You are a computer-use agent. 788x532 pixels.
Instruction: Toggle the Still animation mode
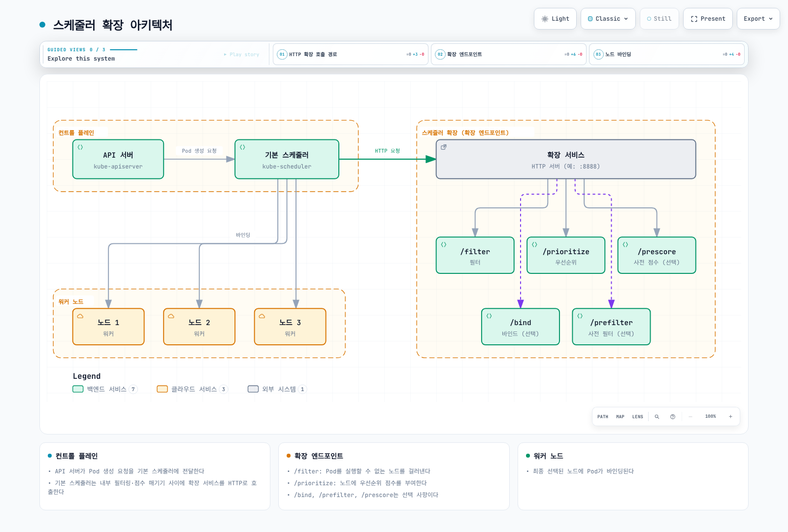click(659, 19)
